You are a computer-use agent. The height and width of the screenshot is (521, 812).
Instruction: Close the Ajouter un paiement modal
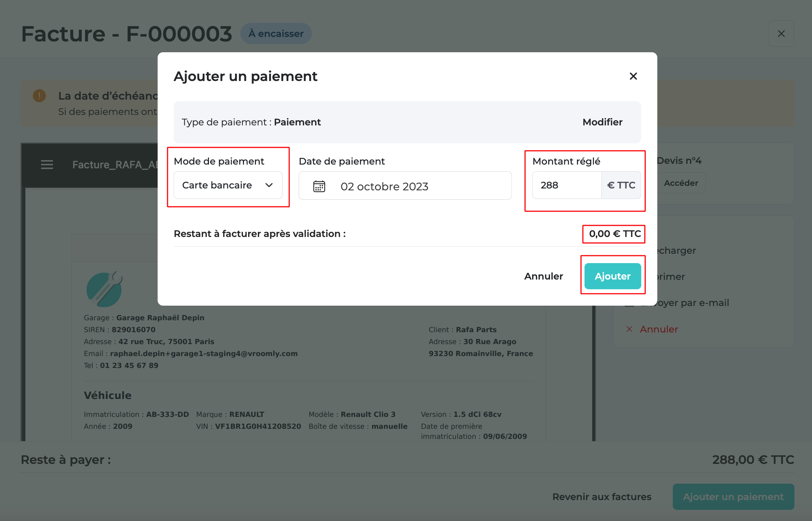(x=633, y=76)
